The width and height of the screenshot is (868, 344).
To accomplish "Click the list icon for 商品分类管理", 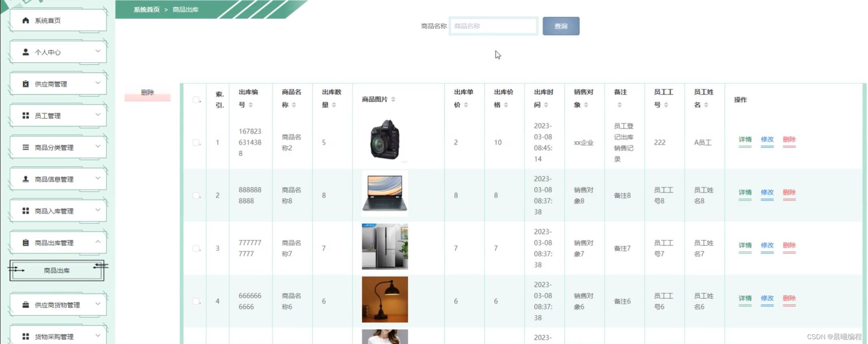I will pos(26,147).
